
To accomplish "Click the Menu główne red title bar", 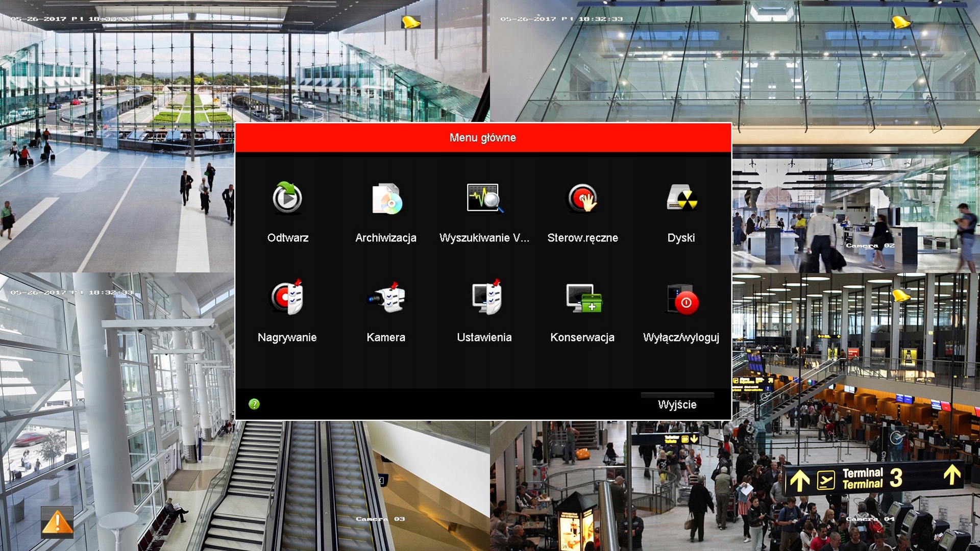I will (x=483, y=138).
